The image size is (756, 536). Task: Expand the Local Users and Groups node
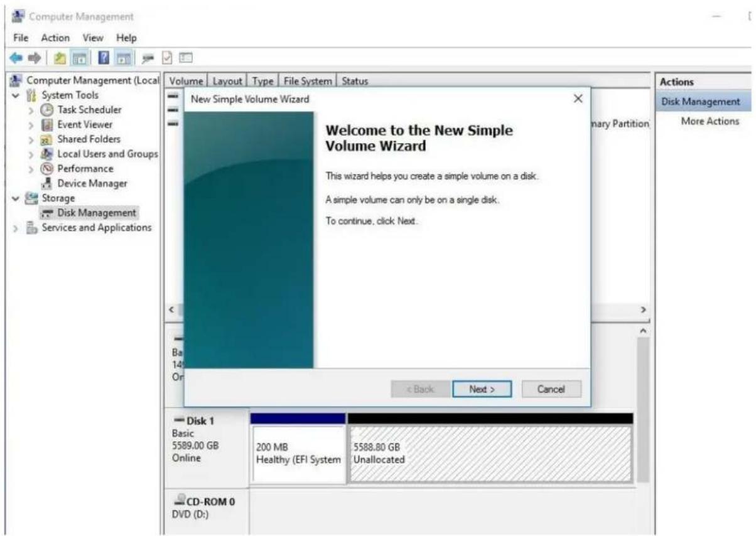click(x=31, y=154)
